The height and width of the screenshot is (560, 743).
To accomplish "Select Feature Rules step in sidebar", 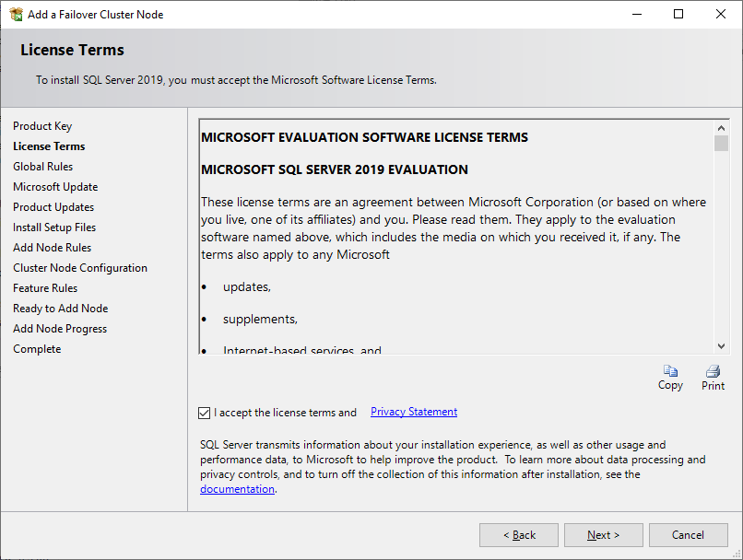I will [45, 288].
